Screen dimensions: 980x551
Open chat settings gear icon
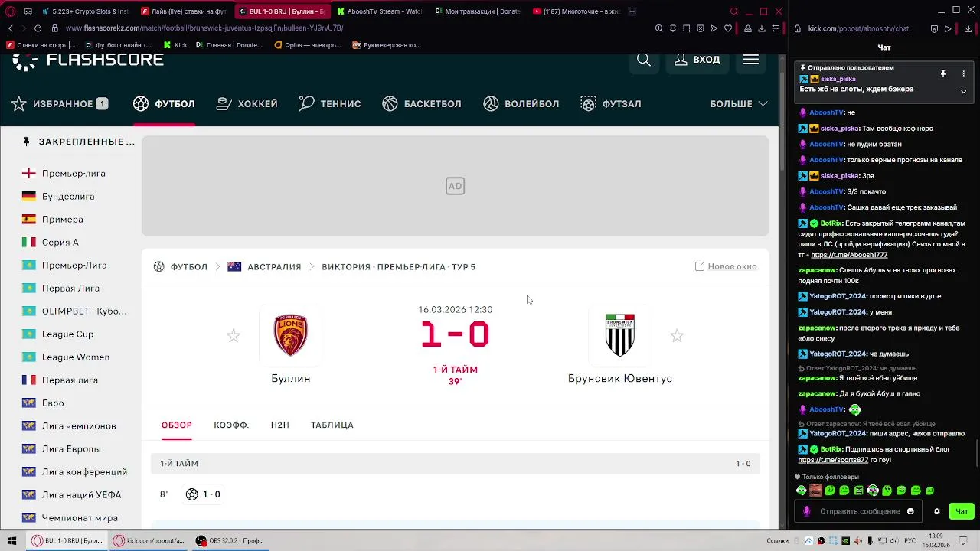click(x=936, y=511)
